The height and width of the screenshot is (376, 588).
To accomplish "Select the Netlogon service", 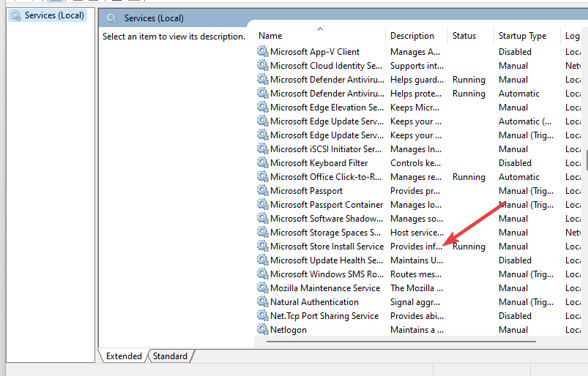I will 289,330.
